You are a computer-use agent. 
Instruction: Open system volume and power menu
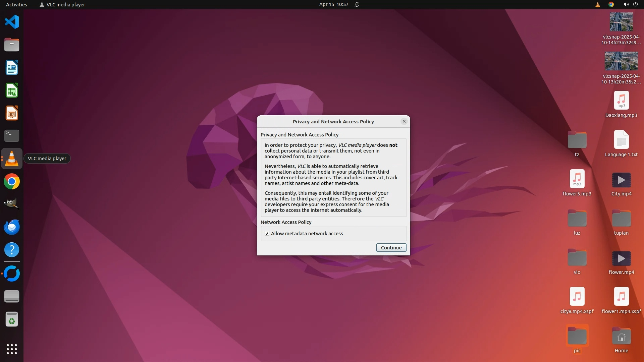[x=630, y=4]
